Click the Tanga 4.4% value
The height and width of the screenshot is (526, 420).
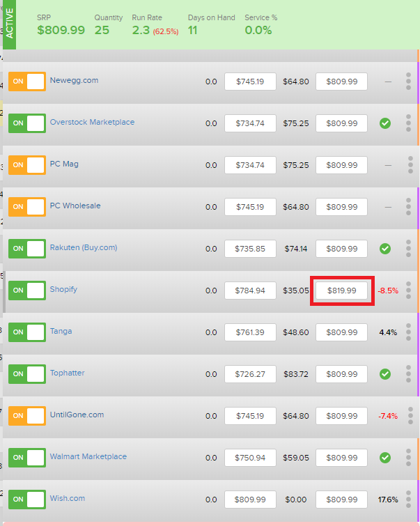(388, 332)
